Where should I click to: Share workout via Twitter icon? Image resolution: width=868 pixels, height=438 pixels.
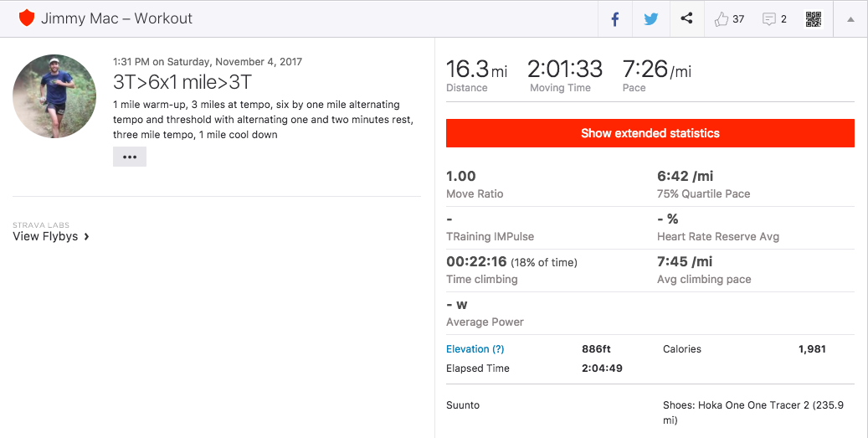650,18
